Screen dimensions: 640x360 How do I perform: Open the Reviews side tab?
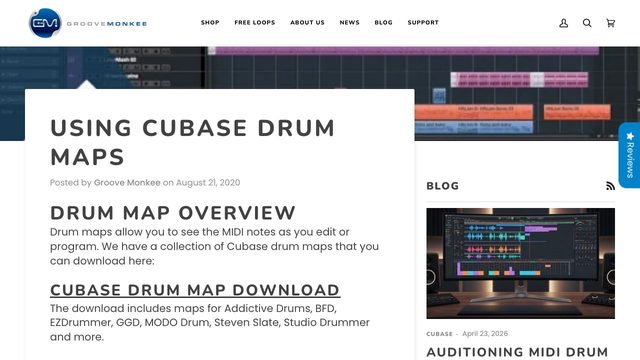point(629,155)
